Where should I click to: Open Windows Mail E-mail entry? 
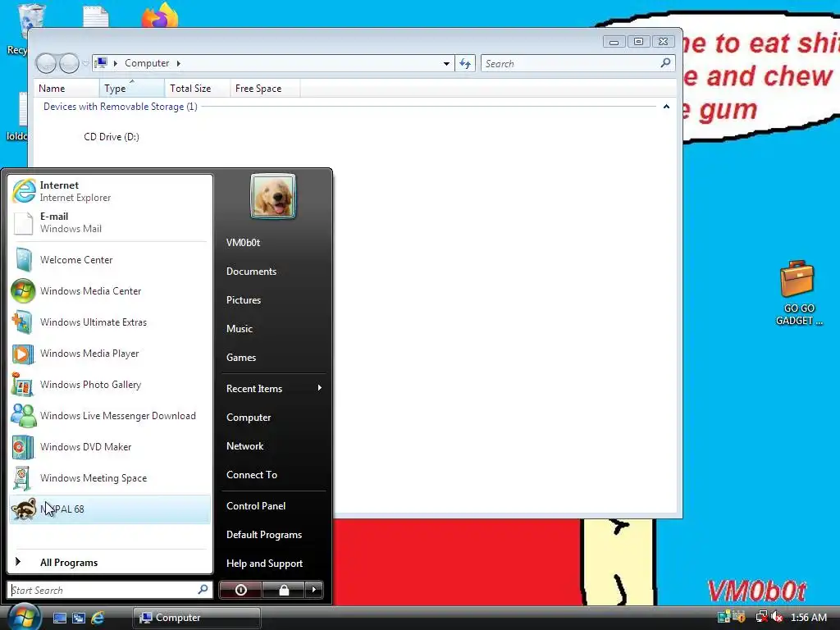pos(110,222)
